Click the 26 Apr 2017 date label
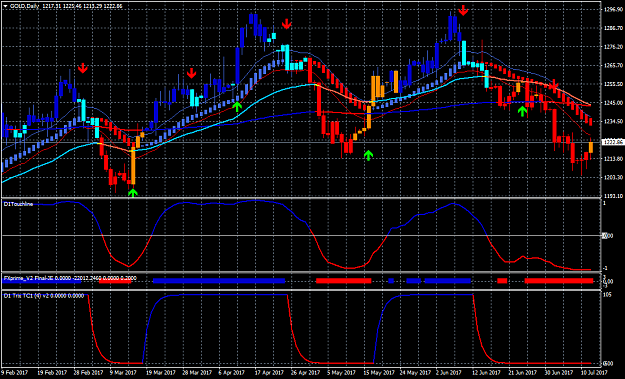 [306, 373]
